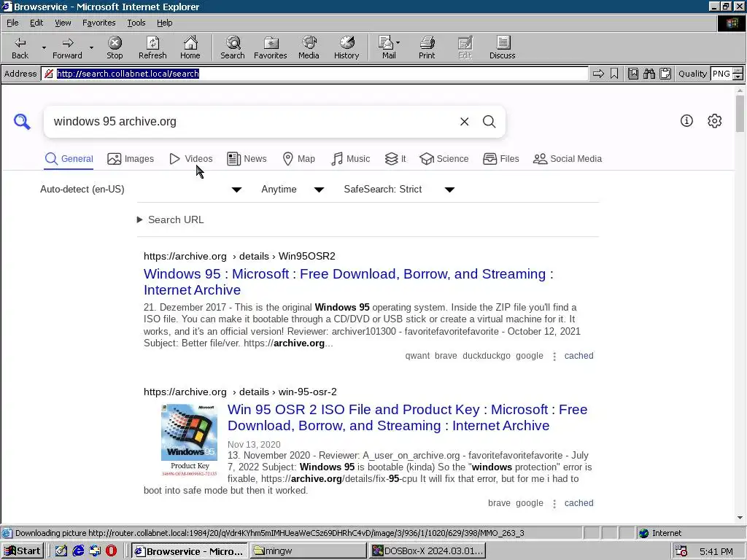
Task: Show browsing History panel
Action: click(347, 47)
